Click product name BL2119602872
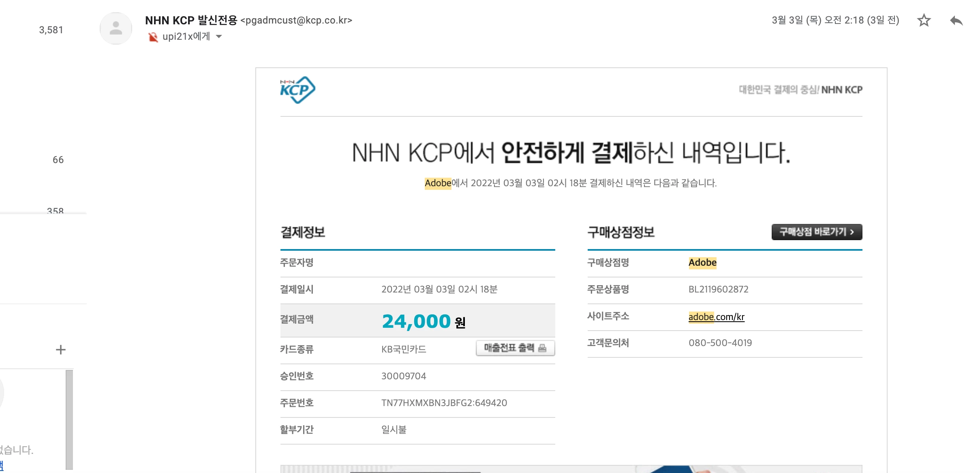The height and width of the screenshot is (473, 980). [719, 289]
